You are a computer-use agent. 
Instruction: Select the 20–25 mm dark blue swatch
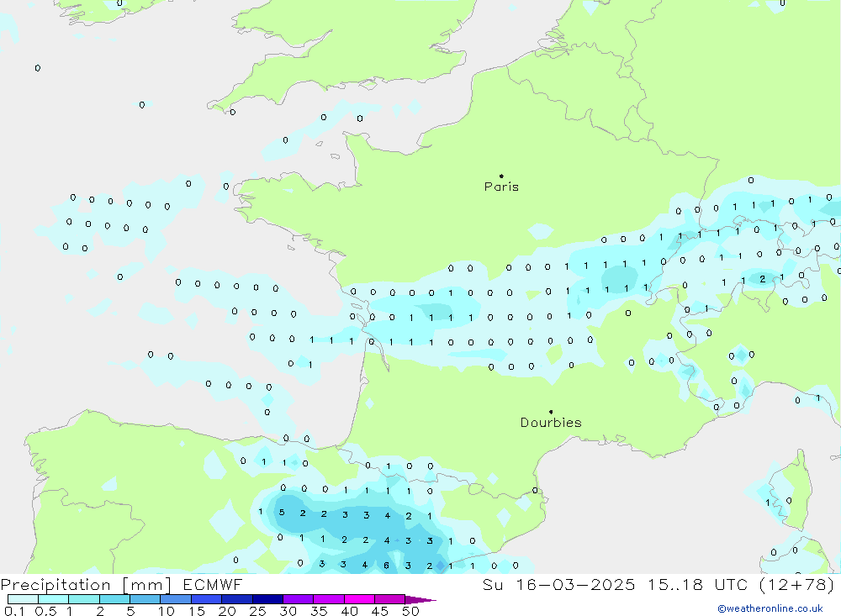[x=237, y=599]
